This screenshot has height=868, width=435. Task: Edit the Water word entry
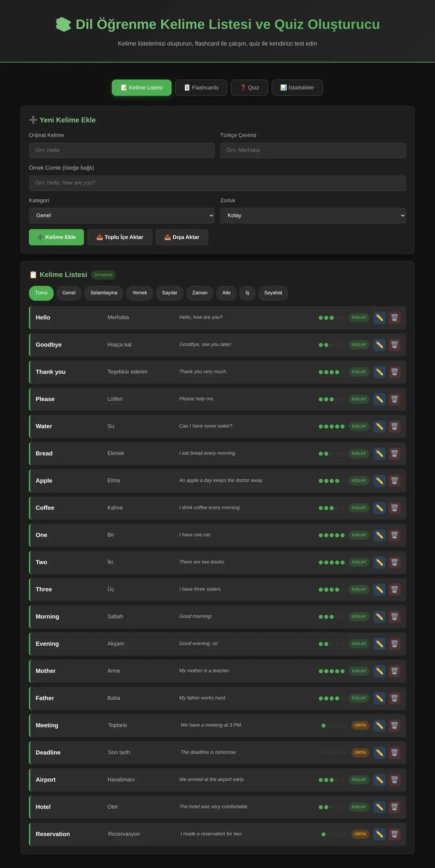(380, 426)
